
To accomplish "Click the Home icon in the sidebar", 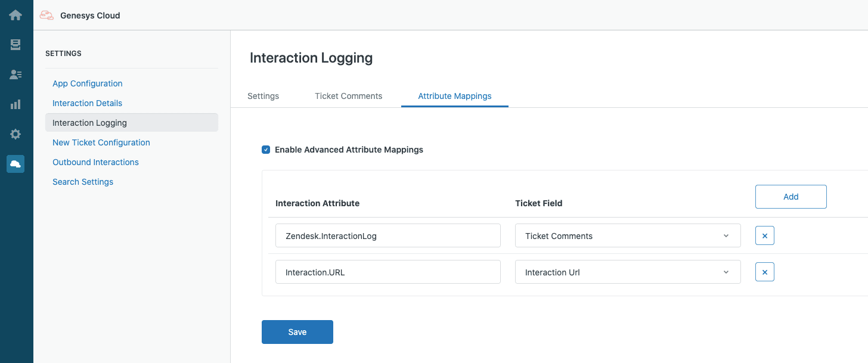I will (x=15, y=15).
